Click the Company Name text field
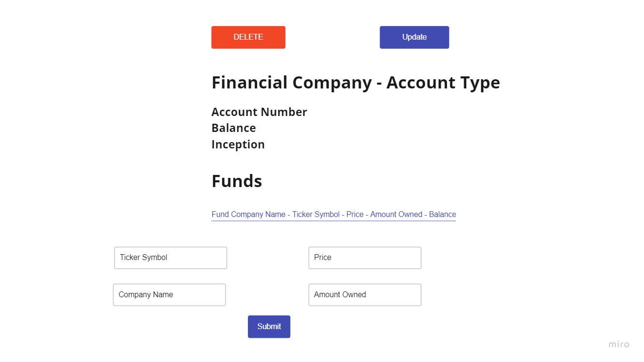Image resolution: width=644 pixels, height=362 pixels. (x=169, y=294)
